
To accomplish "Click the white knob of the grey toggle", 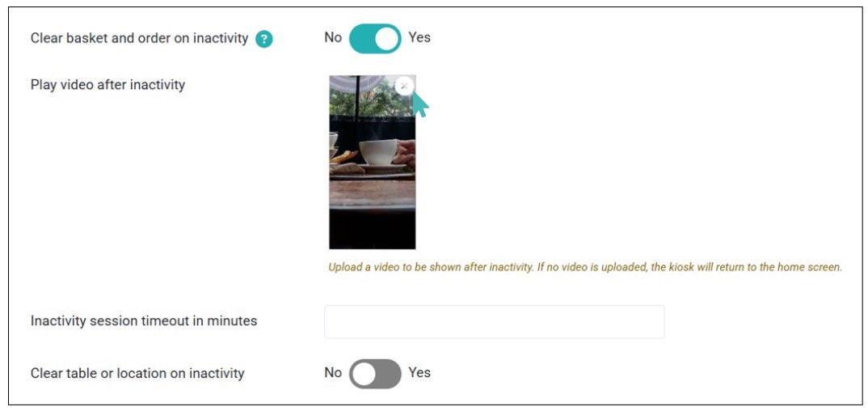I will [x=364, y=374].
